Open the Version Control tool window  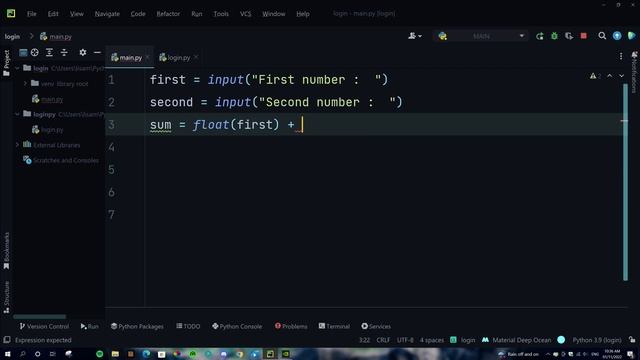click(44, 326)
